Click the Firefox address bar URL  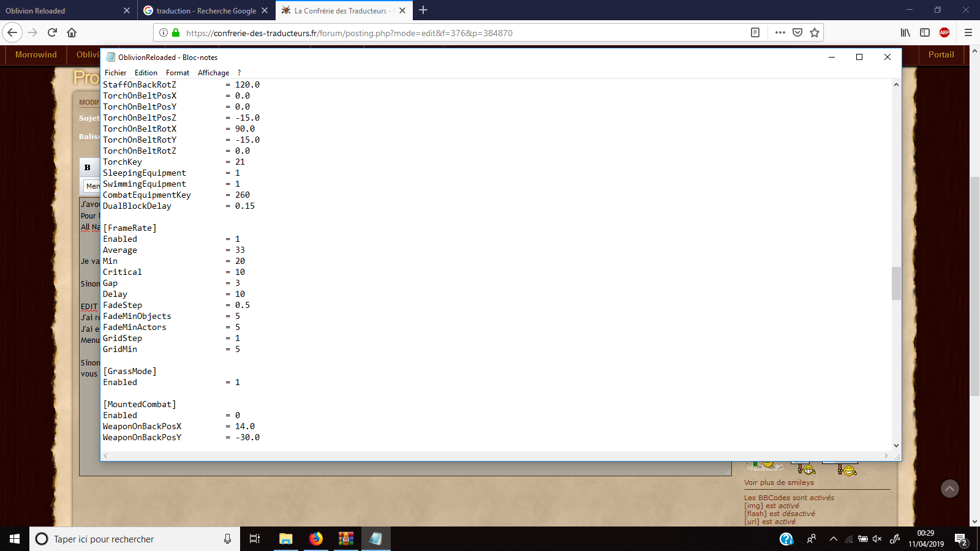(349, 33)
